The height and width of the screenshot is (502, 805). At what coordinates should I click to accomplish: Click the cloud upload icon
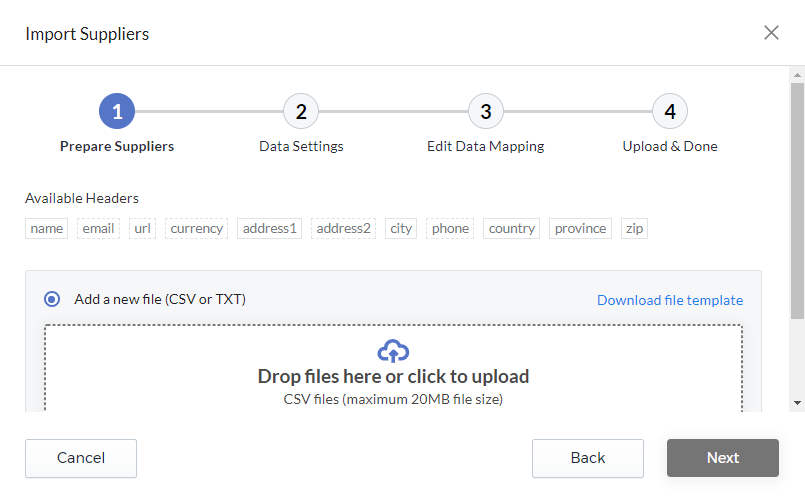point(393,351)
